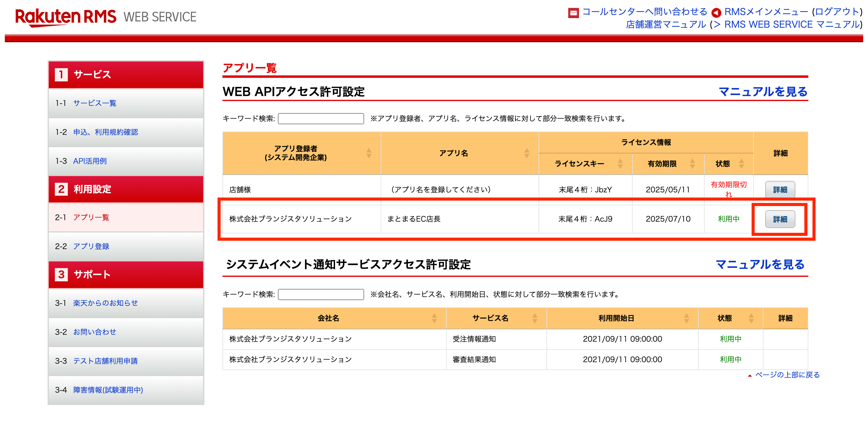The image size is (868, 424).
Task: Click 利用中 status in まとまるEC店長 row
Action: click(x=728, y=219)
